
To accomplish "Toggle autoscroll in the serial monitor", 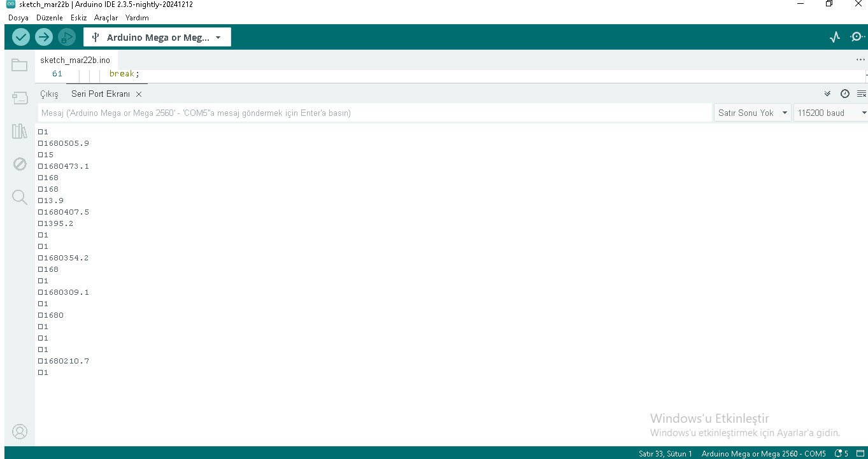I will pyautogui.click(x=827, y=94).
